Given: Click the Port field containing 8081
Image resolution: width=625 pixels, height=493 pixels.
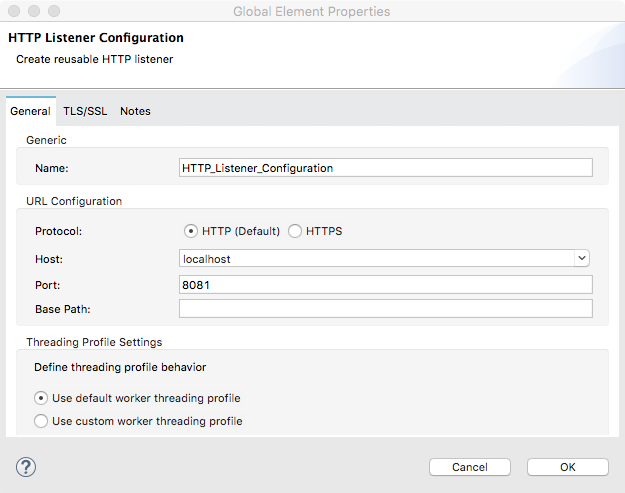Looking at the screenshot, I should pos(385,284).
